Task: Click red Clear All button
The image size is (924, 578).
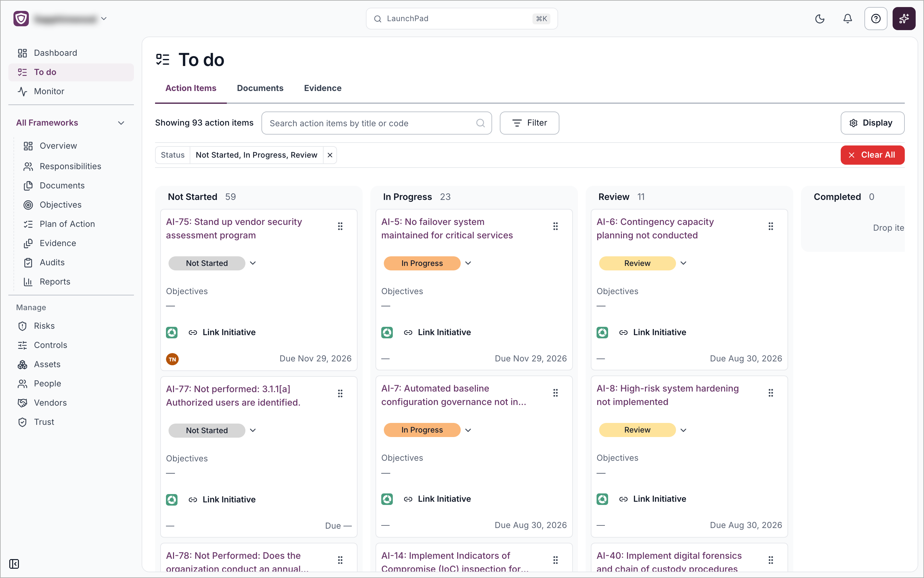Action: pos(872,155)
